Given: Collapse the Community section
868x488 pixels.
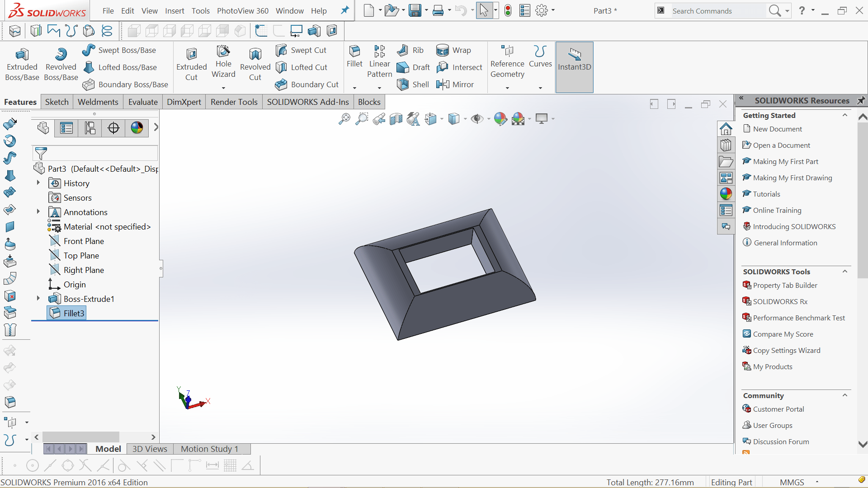Looking at the screenshot, I should click(844, 395).
